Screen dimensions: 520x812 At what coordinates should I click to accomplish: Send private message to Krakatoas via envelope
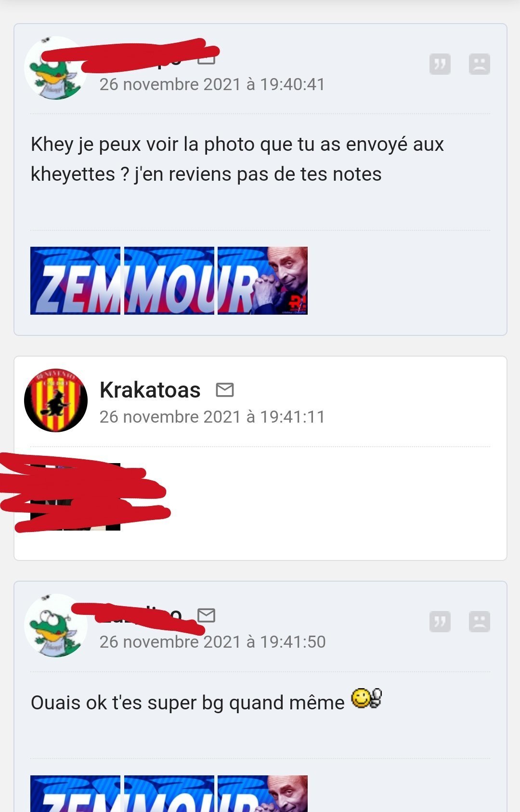[x=225, y=390]
